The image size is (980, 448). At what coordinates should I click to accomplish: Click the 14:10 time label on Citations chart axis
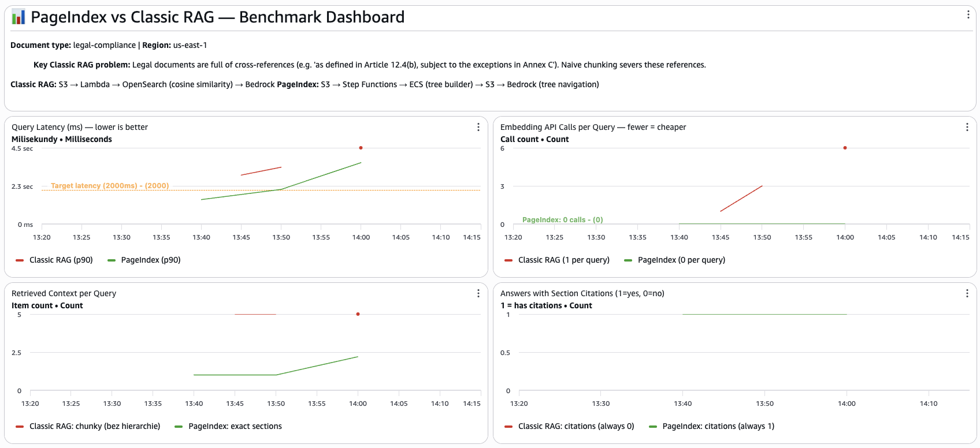coord(929,404)
